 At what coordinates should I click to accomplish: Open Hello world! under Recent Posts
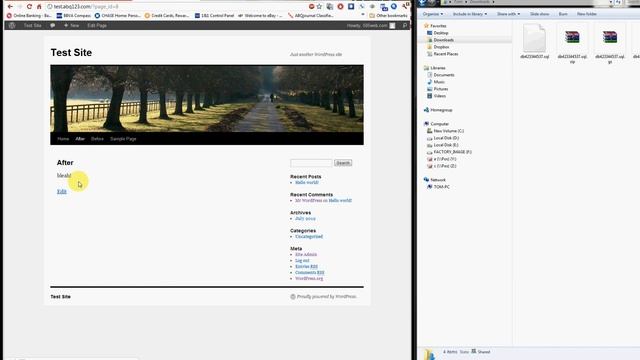coord(307,182)
